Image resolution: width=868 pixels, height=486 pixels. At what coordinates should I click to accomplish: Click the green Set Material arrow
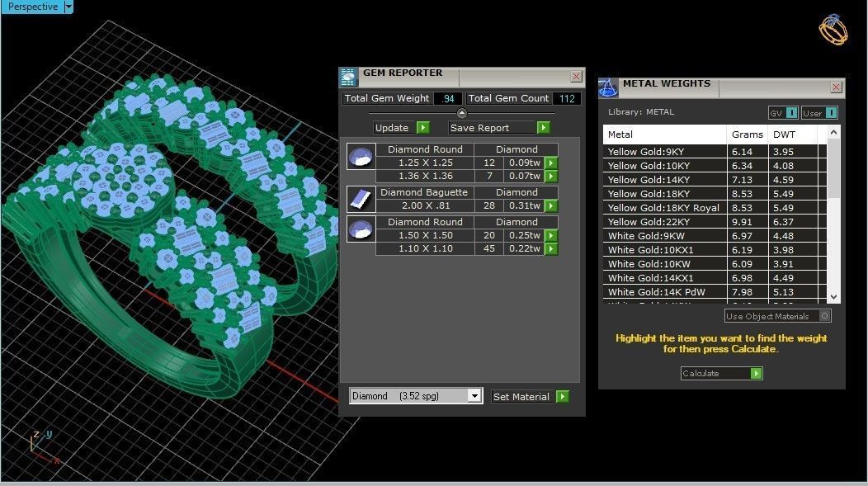pos(563,396)
